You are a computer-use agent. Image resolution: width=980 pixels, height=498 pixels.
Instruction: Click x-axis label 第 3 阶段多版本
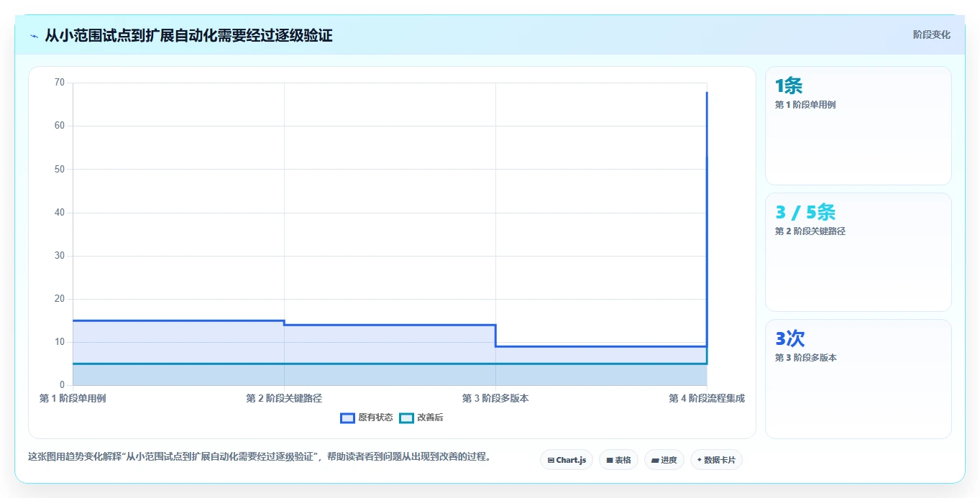point(495,398)
